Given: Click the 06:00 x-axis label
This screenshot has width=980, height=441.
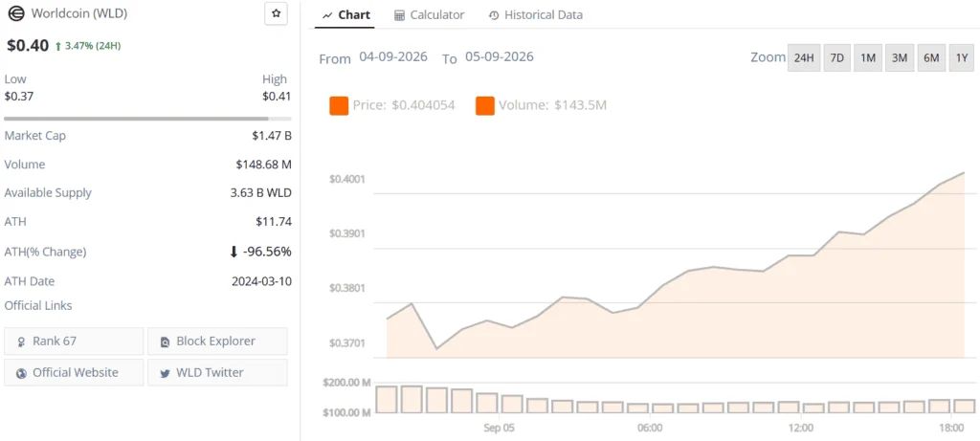Looking at the screenshot, I should pos(650,428).
